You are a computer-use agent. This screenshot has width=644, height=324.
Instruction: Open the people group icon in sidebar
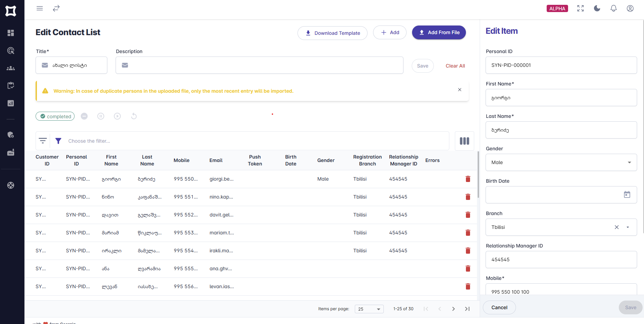click(x=11, y=68)
